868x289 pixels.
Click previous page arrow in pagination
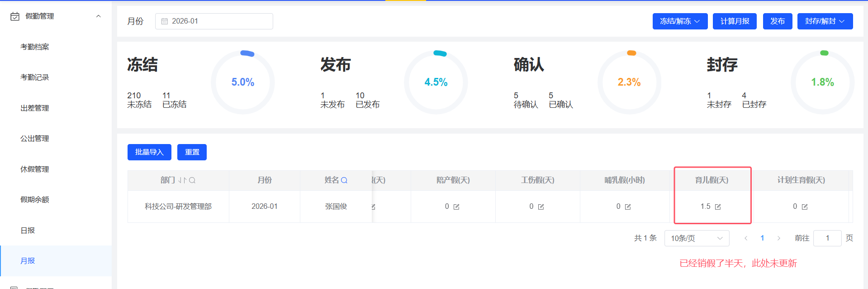click(746, 238)
